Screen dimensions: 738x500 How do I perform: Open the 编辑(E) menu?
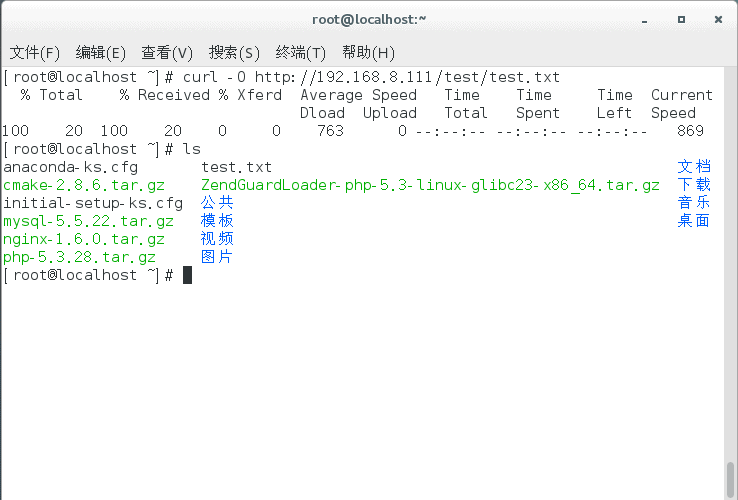pos(100,53)
